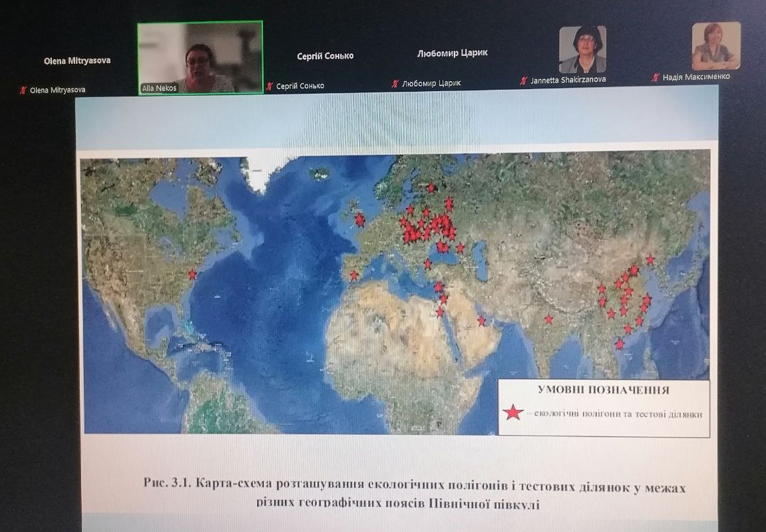Click the red star on the Arabian Peninsula

[481, 321]
